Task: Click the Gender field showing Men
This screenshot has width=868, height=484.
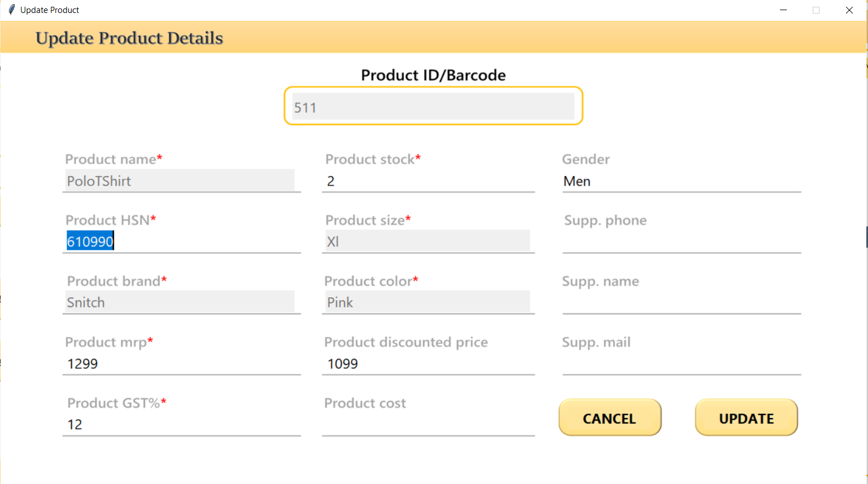Action: click(x=682, y=181)
